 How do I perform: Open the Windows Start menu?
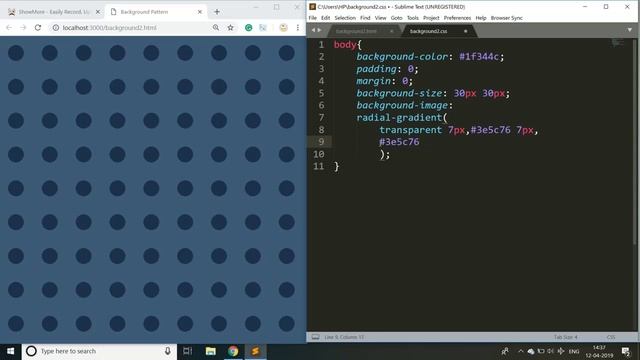click(11, 351)
